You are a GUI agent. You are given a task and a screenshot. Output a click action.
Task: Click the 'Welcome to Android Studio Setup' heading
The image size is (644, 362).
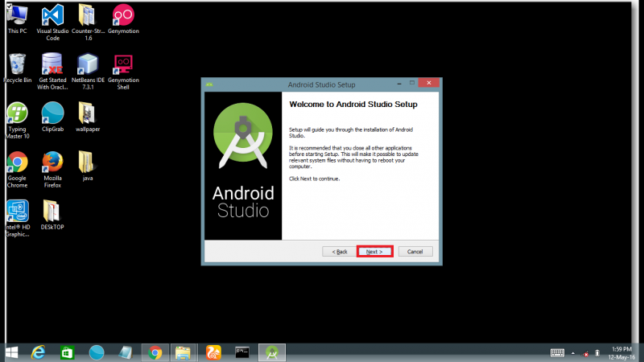353,105
